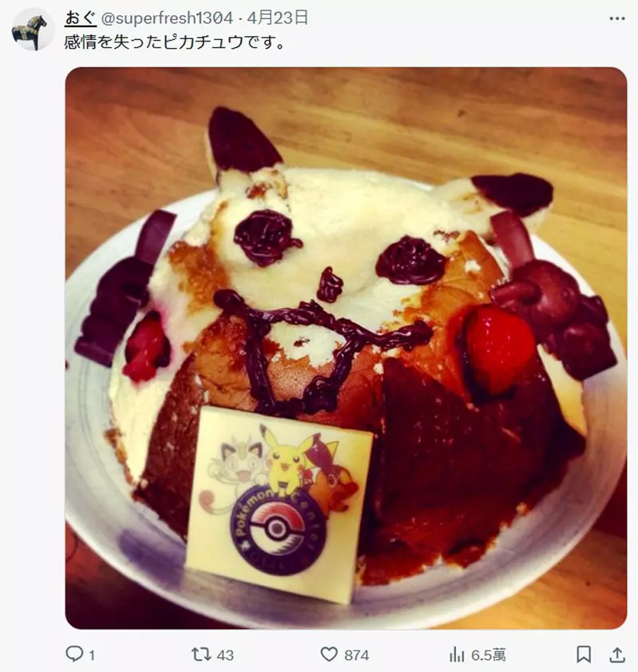Image resolution: width=638 pixels, height=672 pixels.
Task: Click the @superfresh1304 handle
Action: point(167,18)
